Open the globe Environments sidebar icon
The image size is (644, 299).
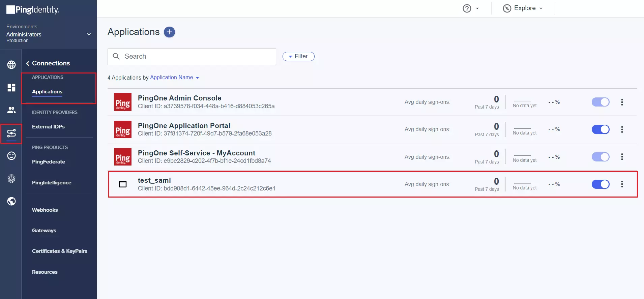click(11, 65)
